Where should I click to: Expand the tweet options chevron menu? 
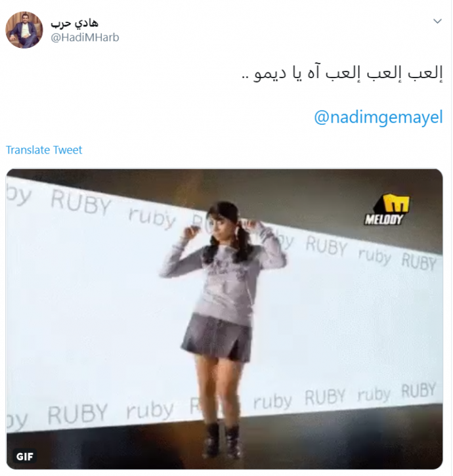click(437, 21)
